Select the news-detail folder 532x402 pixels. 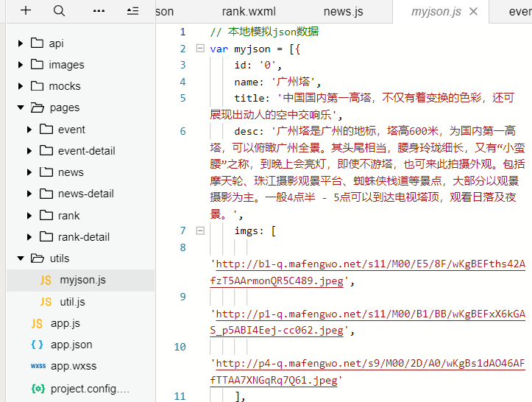pos(86,194)
